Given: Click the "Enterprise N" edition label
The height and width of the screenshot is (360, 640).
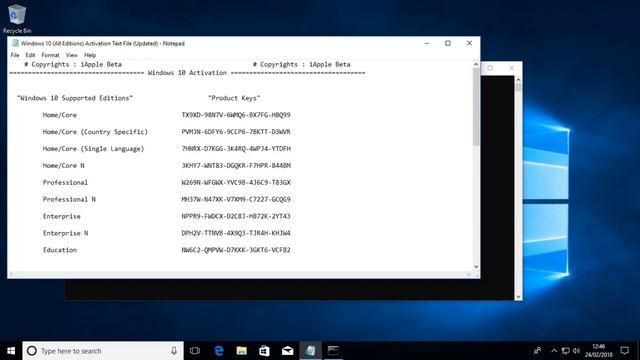Looking at the screenshot, I should (x=65, y=233).
